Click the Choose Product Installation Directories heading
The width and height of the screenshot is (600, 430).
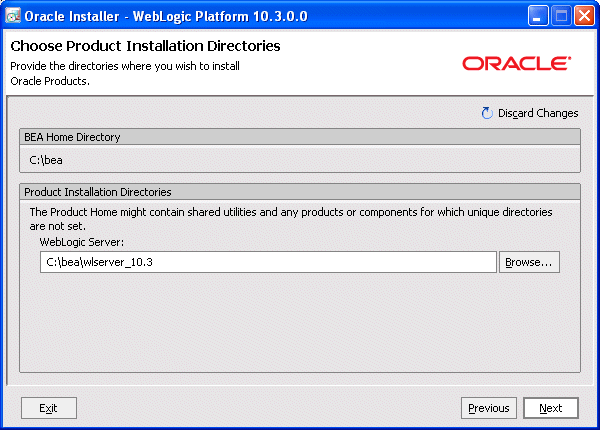click(145, 46)
